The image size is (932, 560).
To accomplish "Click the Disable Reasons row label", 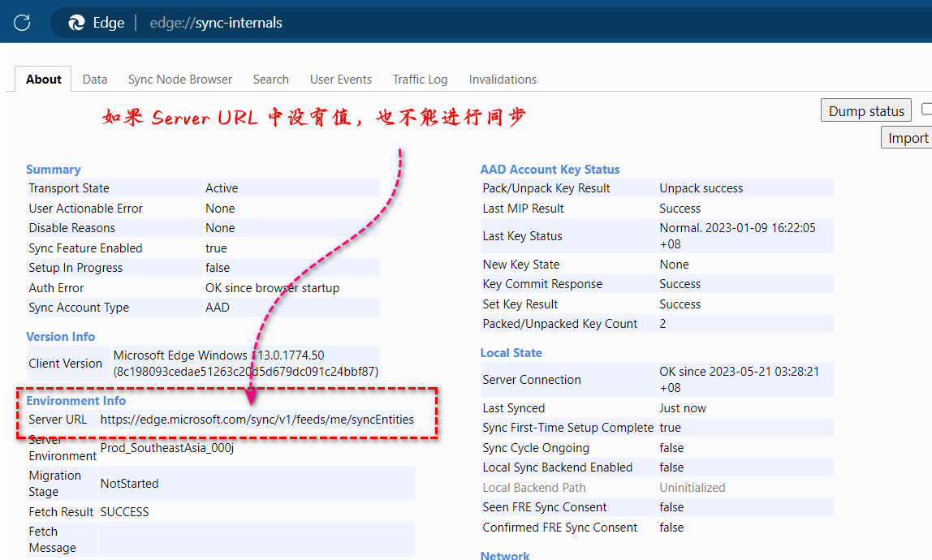I will tap(72, 228).
